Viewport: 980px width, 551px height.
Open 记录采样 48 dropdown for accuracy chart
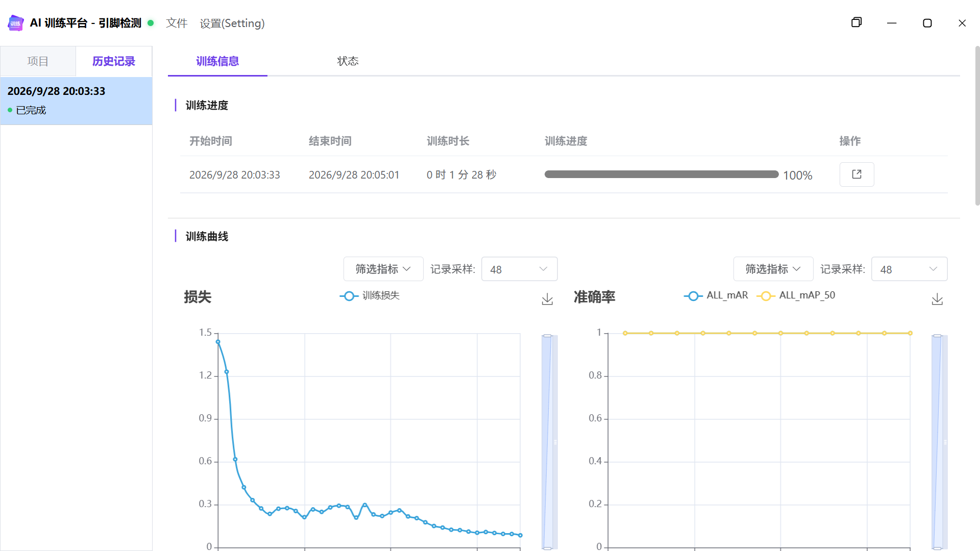point(909,269)
